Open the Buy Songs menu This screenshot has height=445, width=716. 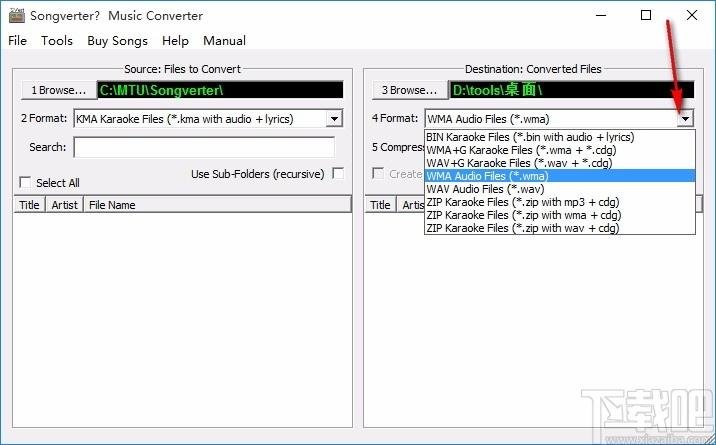117,41
